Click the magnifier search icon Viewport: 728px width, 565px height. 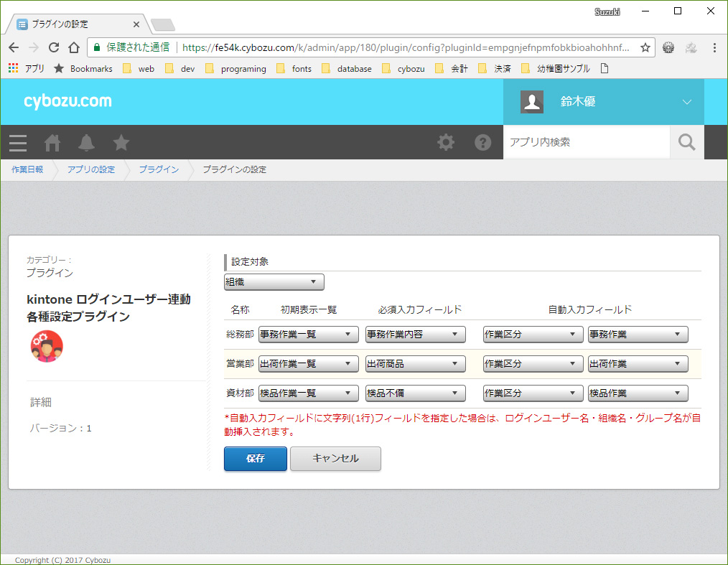686,142
